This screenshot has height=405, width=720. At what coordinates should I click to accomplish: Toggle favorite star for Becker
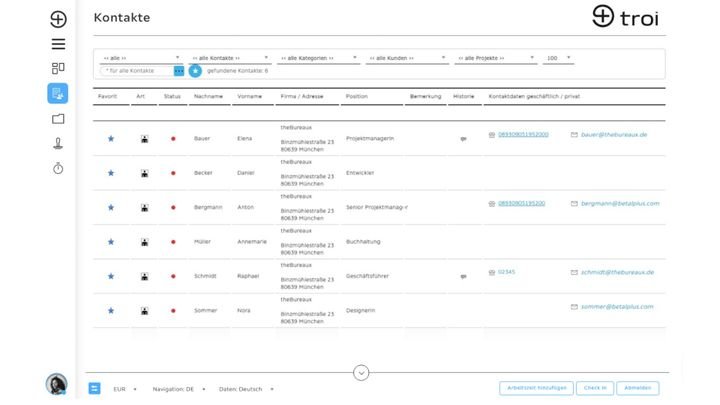[x=111, y=173]
